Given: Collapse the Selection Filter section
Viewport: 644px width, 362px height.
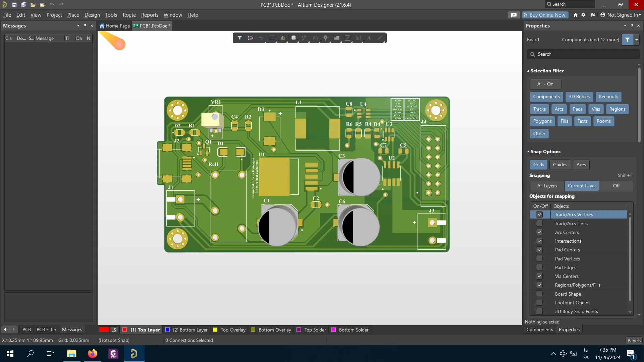Looking at the screenshot, I should pos(528,71).
